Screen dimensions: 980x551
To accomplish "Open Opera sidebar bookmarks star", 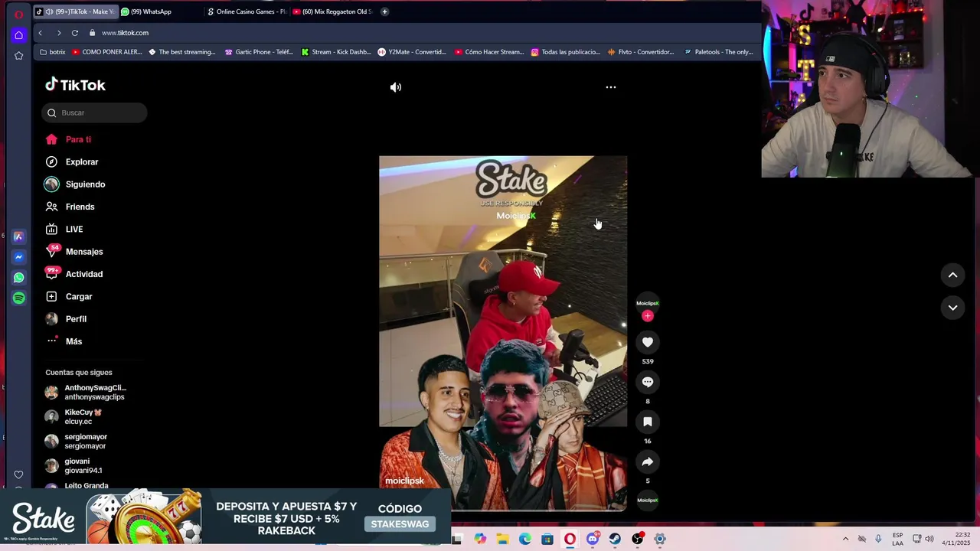I will (x=18, y=56).
